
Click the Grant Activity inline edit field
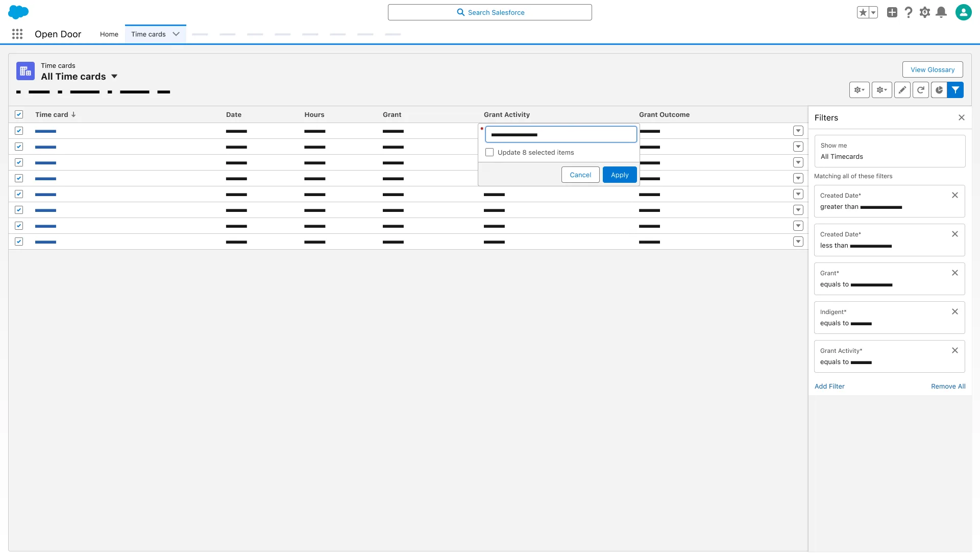pos(561,134)
